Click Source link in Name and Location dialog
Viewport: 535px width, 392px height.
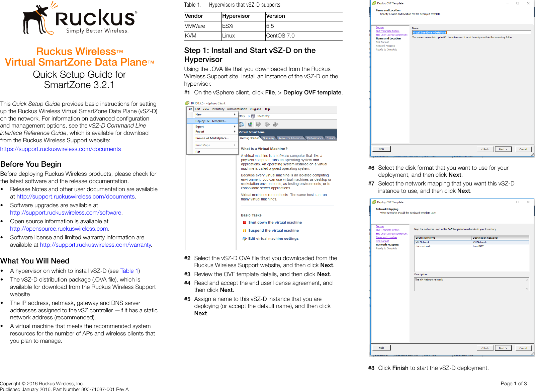tap(379, 28)
